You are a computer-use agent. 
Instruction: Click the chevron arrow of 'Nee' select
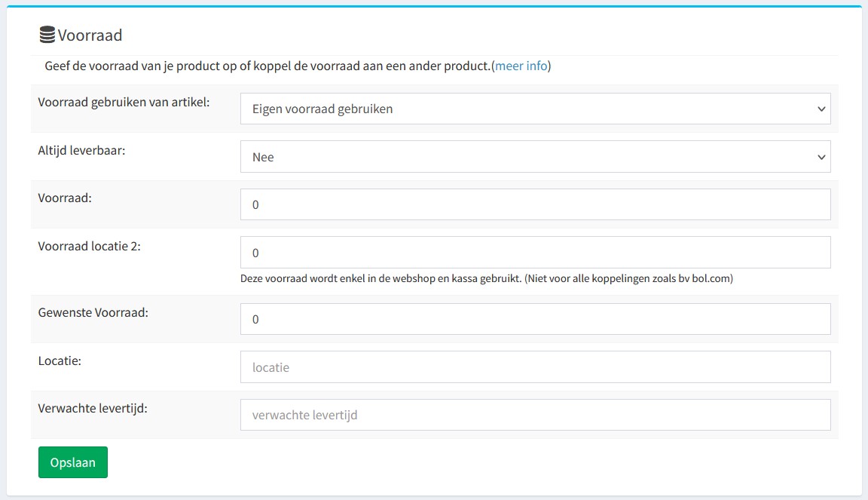coord(821,158)
